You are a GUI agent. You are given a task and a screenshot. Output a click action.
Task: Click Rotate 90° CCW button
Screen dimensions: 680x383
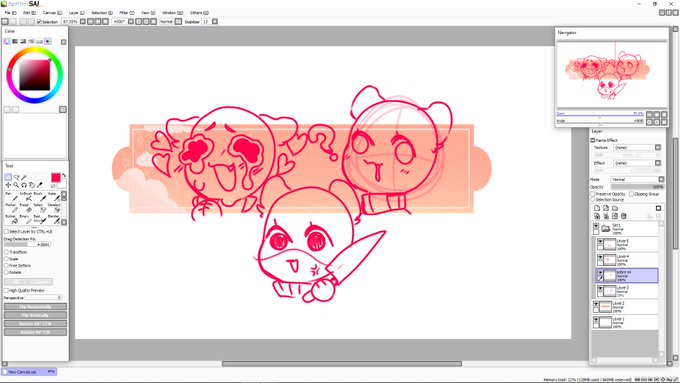pyautogui.click(x=36, y=324)
